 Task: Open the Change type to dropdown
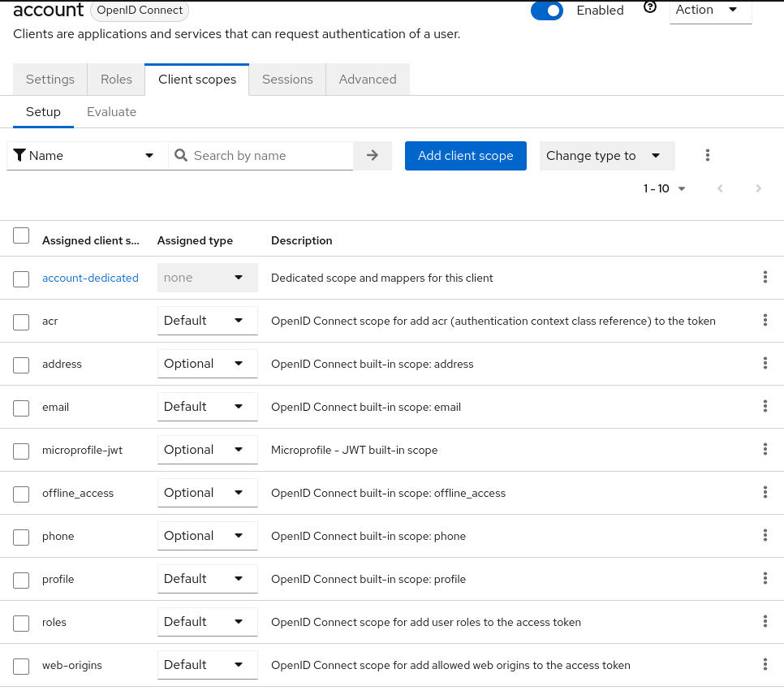(x=606, y=155)
